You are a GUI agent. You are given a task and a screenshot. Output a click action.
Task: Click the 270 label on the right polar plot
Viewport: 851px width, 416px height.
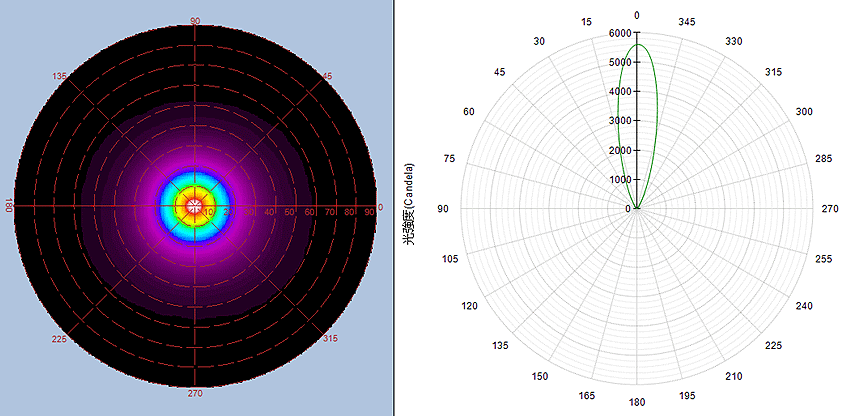click(x=829, y=209)
